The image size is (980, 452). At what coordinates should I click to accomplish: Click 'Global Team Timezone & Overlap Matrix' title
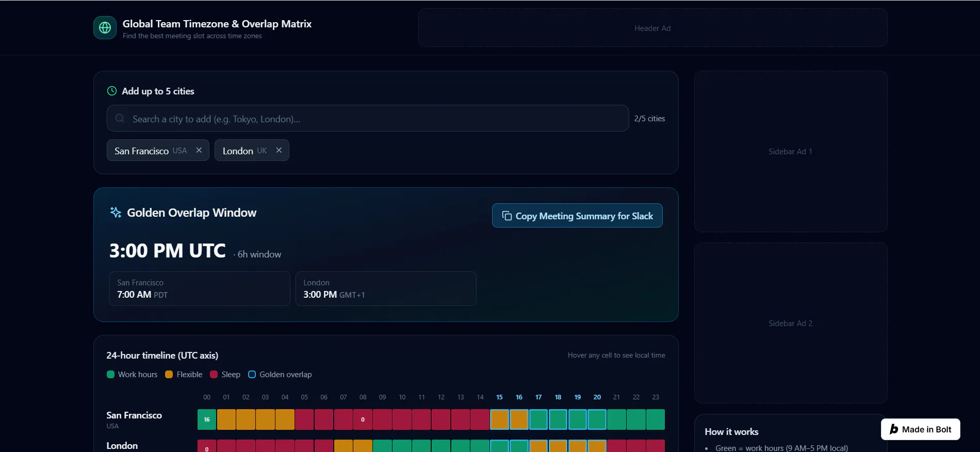[x=217, y=24]
